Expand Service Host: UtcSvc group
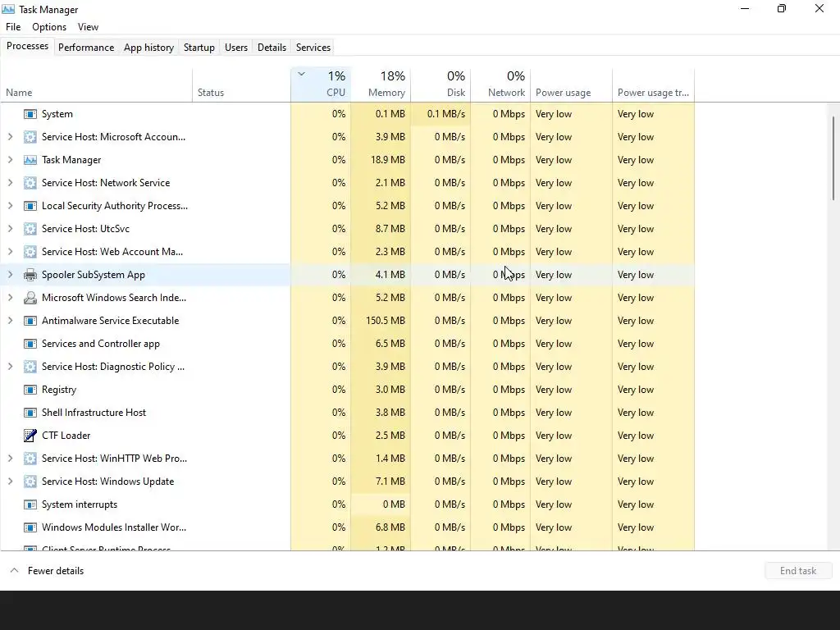This screenshot has height=630, width=840. point(10,229)
